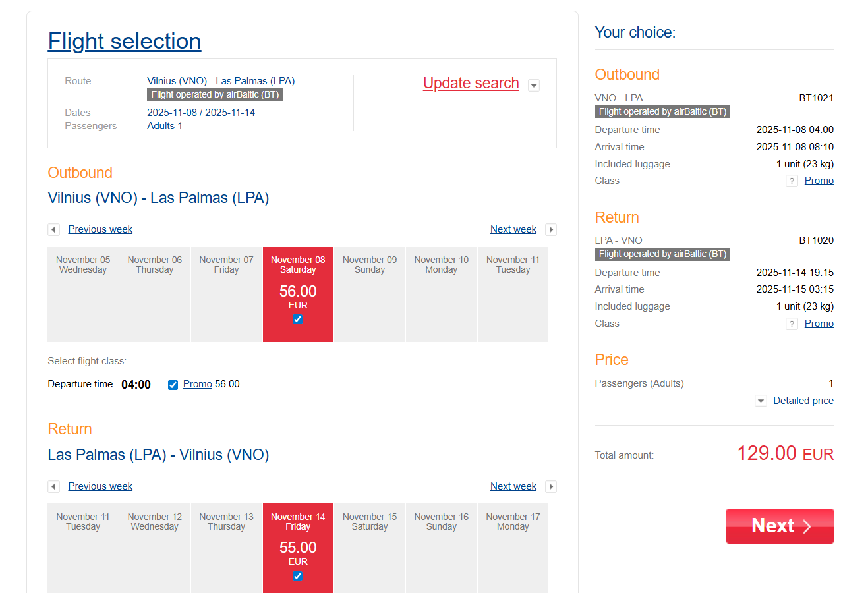Click the outbound previous week arrow icon
This screenshot has height=593, width=868.
click(53, 229)
